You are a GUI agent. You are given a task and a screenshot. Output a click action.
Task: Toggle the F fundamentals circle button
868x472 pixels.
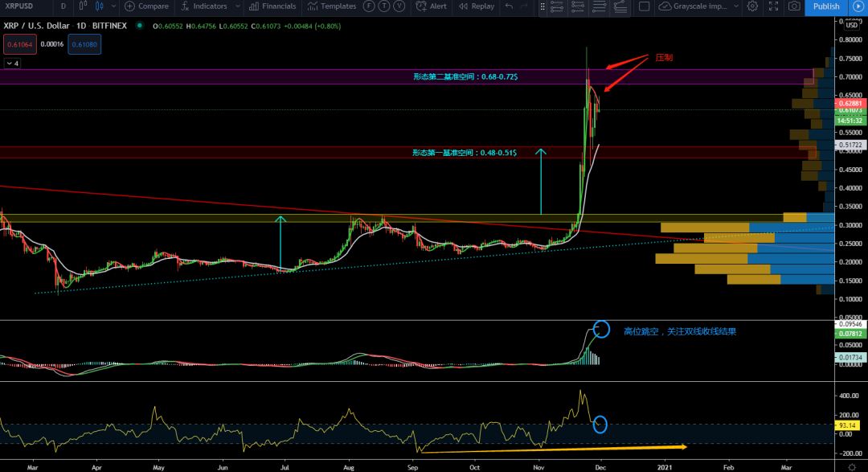pos(367,6)
